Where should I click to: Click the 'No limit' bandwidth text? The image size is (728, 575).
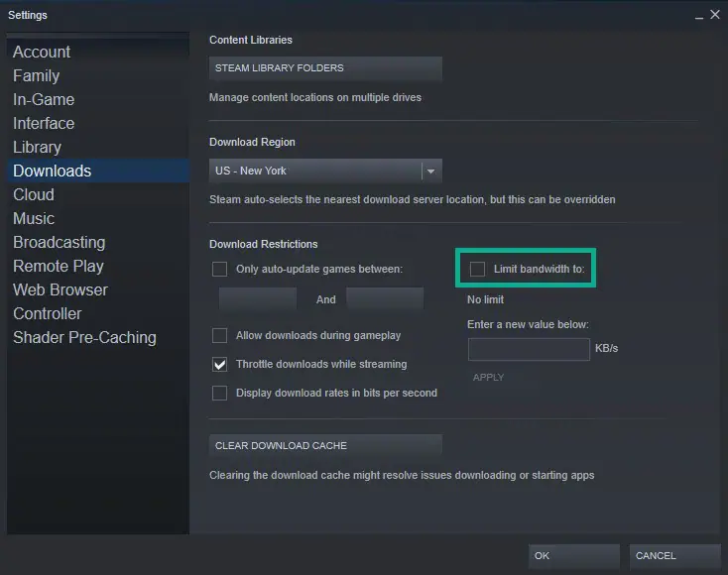click(x=485, y=299)
